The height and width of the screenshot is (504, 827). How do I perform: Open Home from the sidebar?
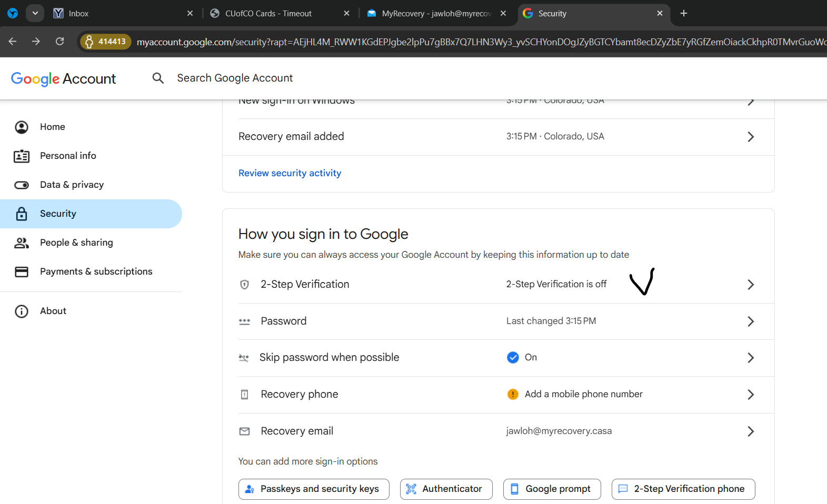pos(52,127)
